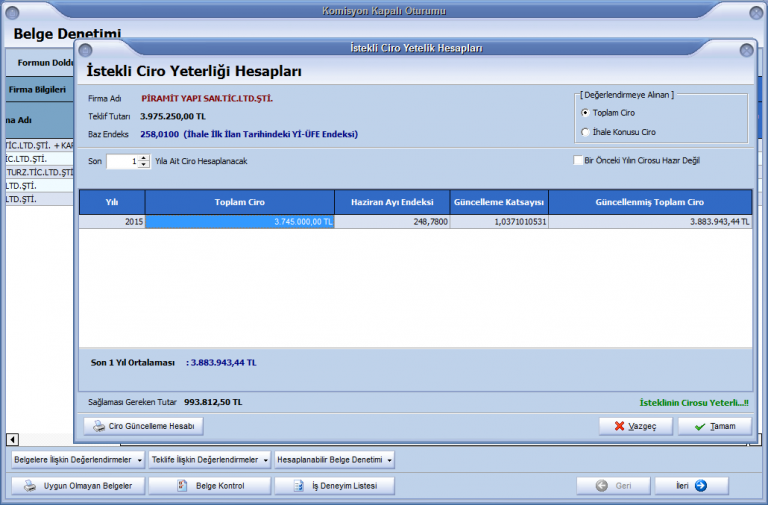The height and width of the screenshot is (505, 768).
Task: Enable Bir Önceki Yılın Cirosu Hazır Değil
Action: click(x=578, y=160)
